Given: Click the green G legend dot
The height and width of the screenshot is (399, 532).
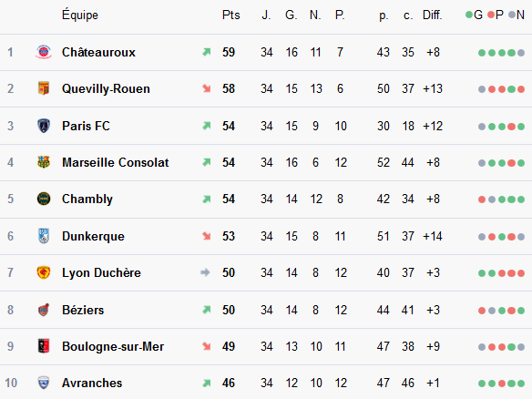Looking at the screenshot, I should pos(469,15).
